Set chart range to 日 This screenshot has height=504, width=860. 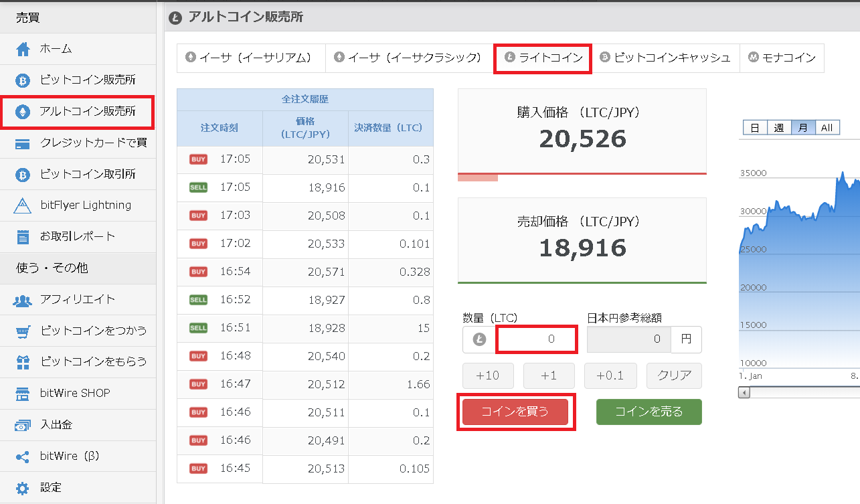click(x=755, y=128)
